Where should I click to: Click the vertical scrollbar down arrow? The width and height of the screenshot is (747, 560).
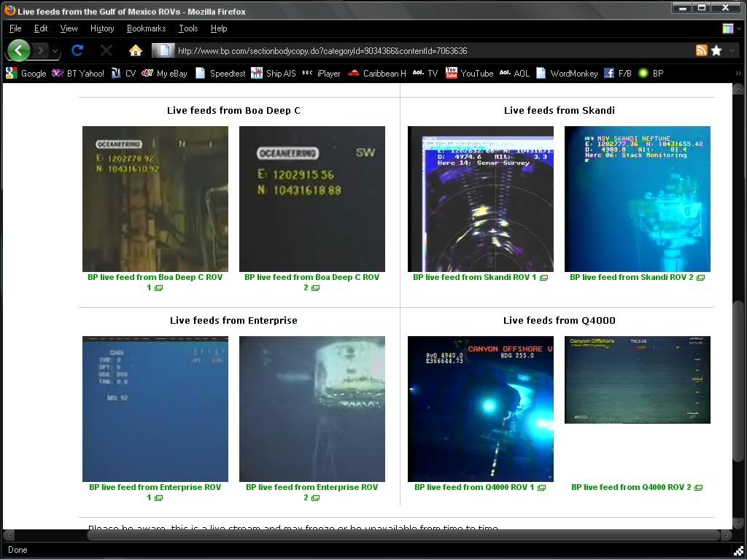(738, 524)
